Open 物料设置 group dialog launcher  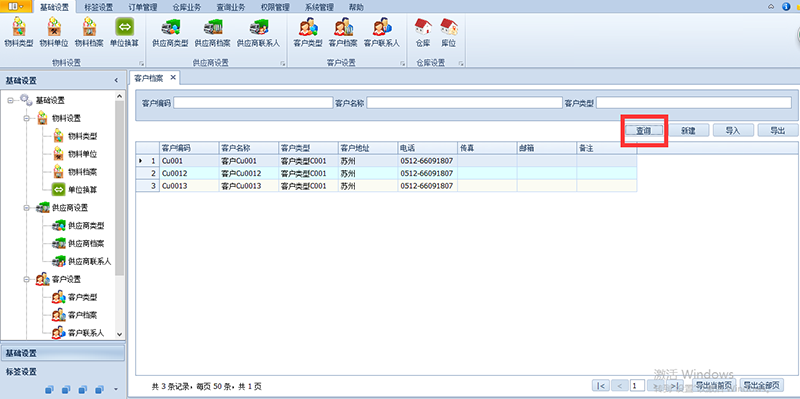pyautogui.click(x=141, y=64)
